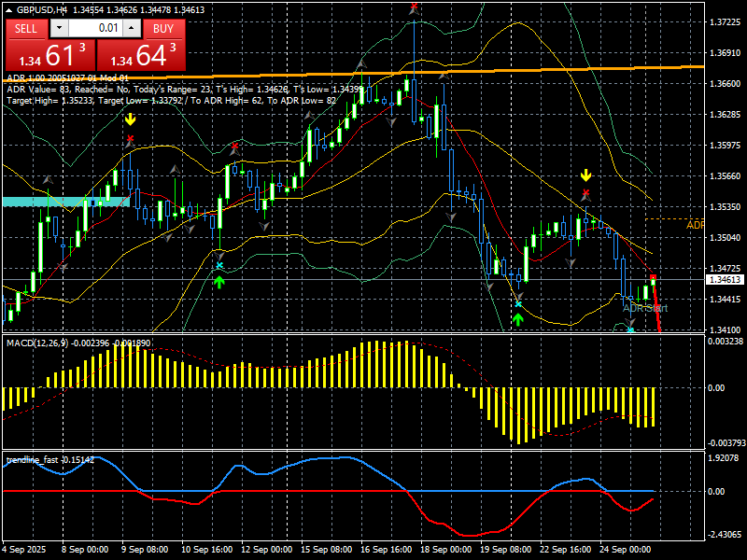
Task: Click the 1.35040 price axis label
Action: pyautogui.click(x=726, y=237)
